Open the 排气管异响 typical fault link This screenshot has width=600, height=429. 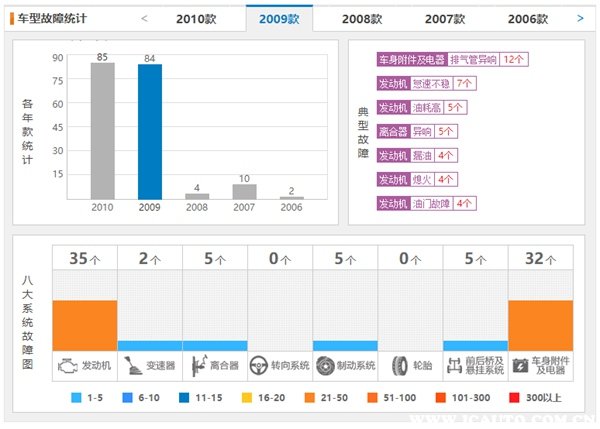pos(474,60)
